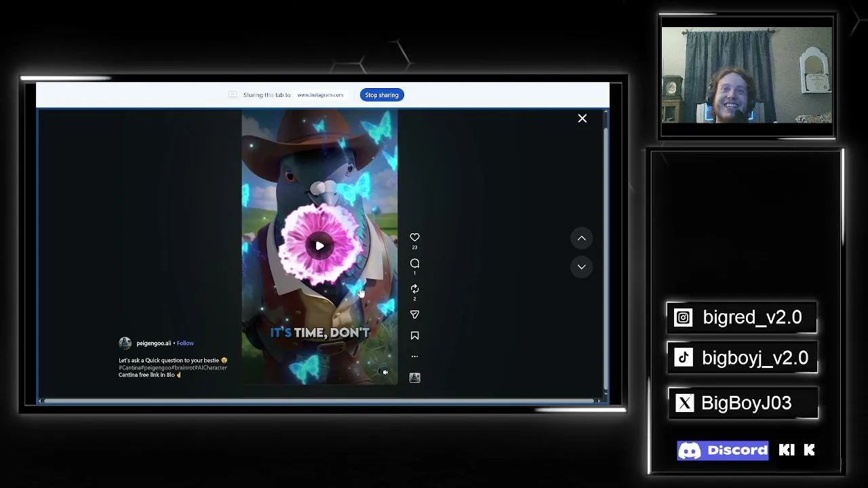This screenshot has width=868, height=488.
Task: Click the horizontal scrollbar under the reel
Action: coord(317,401)
